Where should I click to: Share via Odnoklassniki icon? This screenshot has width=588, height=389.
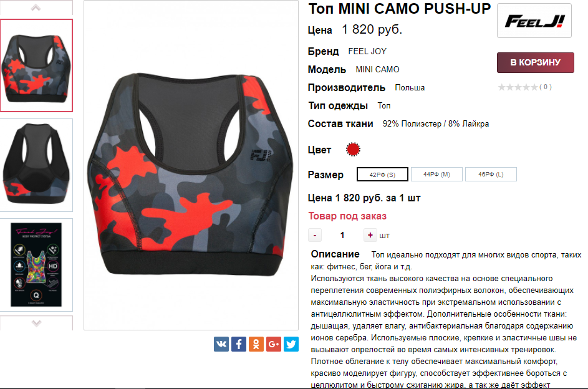click(x=256, y=344)
